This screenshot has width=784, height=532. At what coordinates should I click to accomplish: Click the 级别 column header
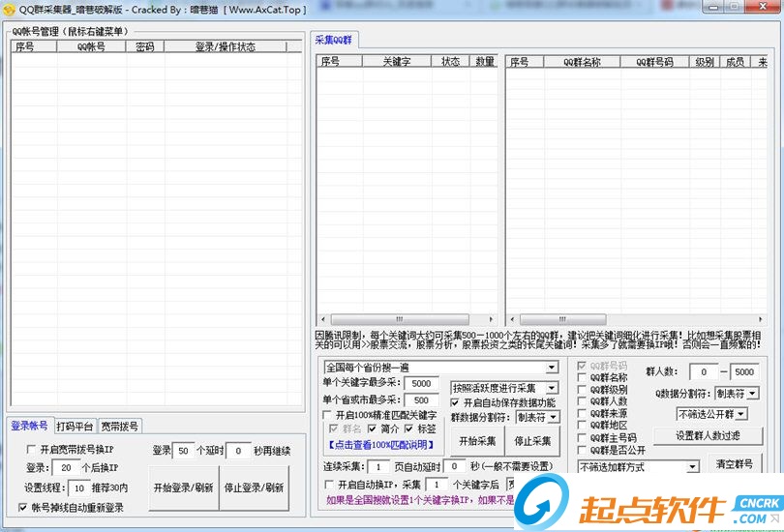click(704, 62)
